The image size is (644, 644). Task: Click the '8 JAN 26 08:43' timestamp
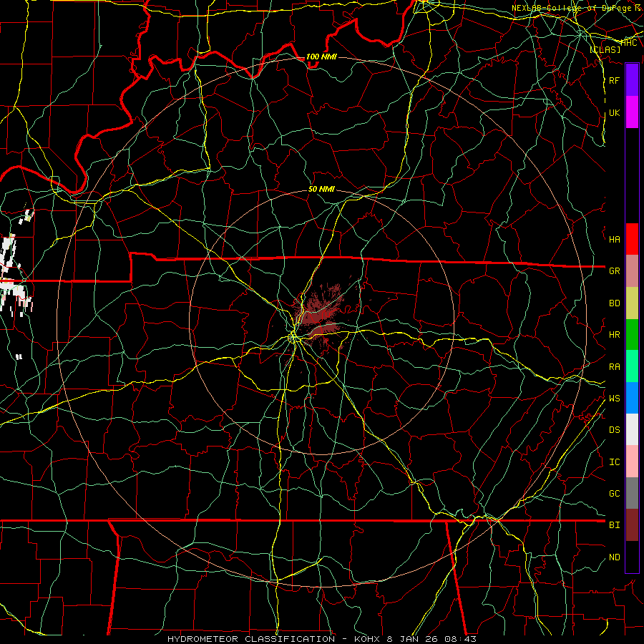pos(431,639)
